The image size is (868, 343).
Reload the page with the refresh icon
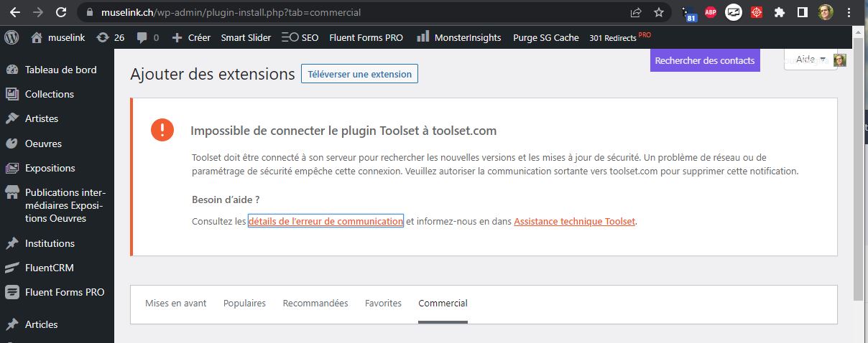click(62, 12)
